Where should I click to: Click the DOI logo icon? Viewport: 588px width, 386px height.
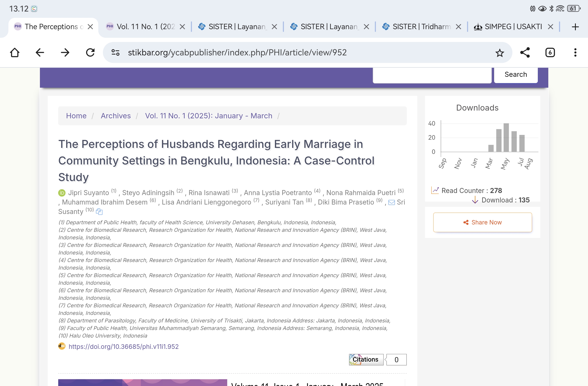(x=62, y=346)
